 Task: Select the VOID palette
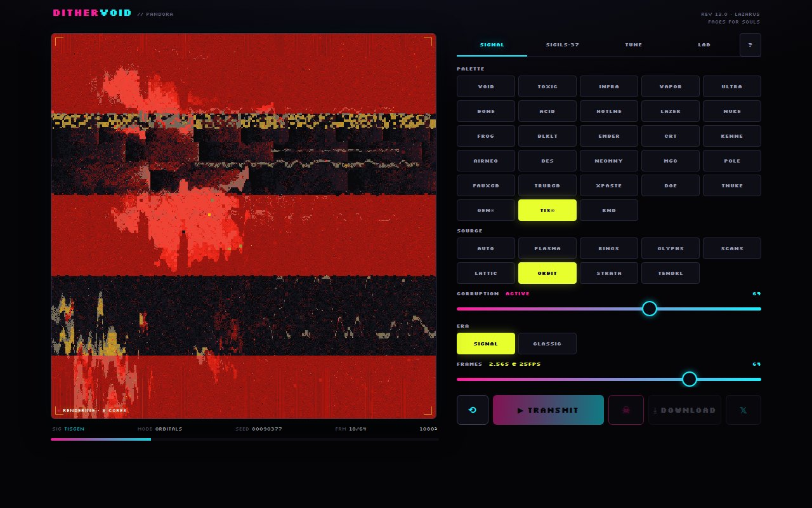pos(486,86)
